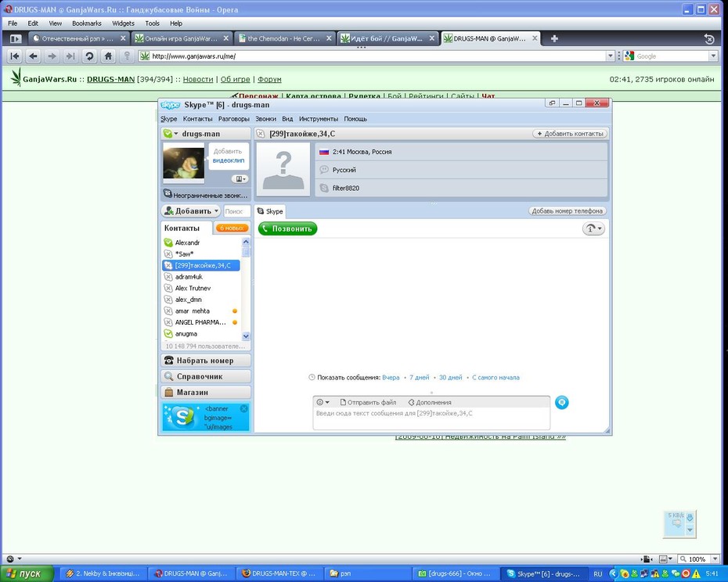The image size is (728, 582).
Task: Open 'Магазин' in Skype sidebar
Action: 206,392
